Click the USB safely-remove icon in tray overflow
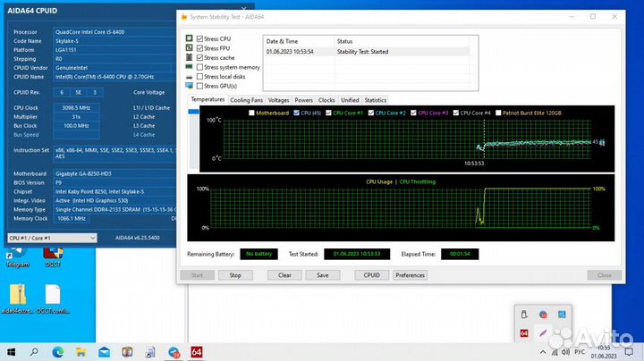 (524, 315)
